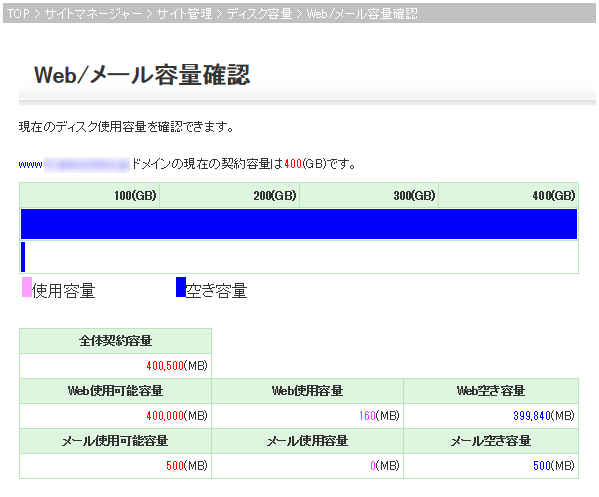This screenshot has width=599, height=497.
Task: Click the large blue Web capacity bar
Action: (x=299, y=224)
